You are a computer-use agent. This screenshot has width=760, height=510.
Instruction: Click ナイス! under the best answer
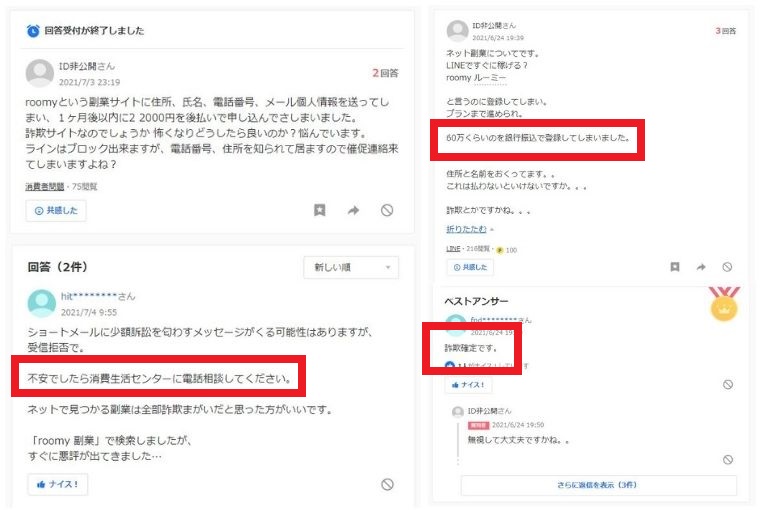point(468,385)
